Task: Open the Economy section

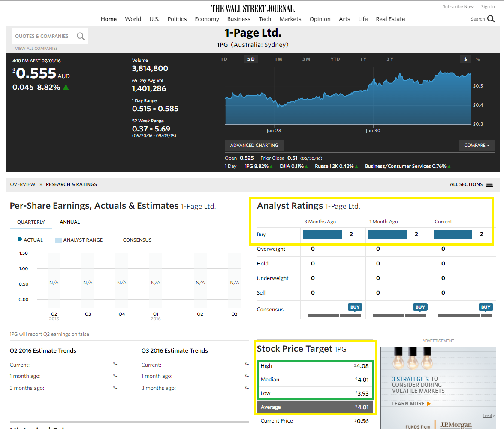Action: (x=207, y=19)
